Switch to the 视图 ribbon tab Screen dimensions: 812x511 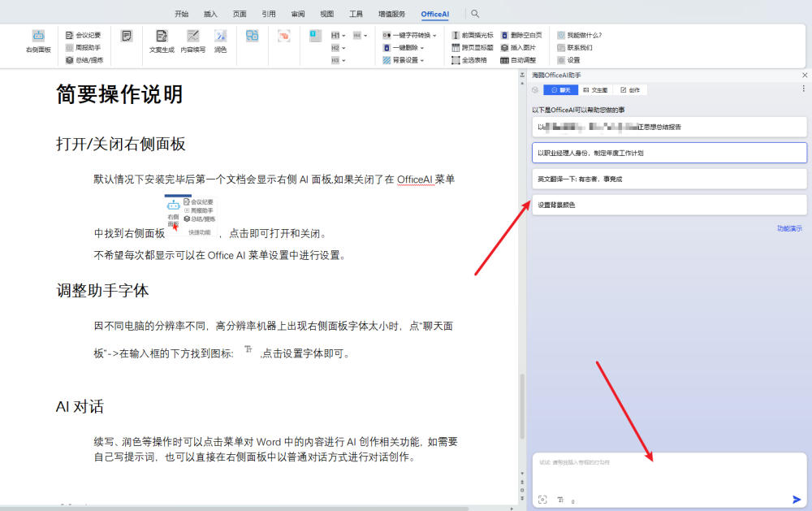point(326,14)
